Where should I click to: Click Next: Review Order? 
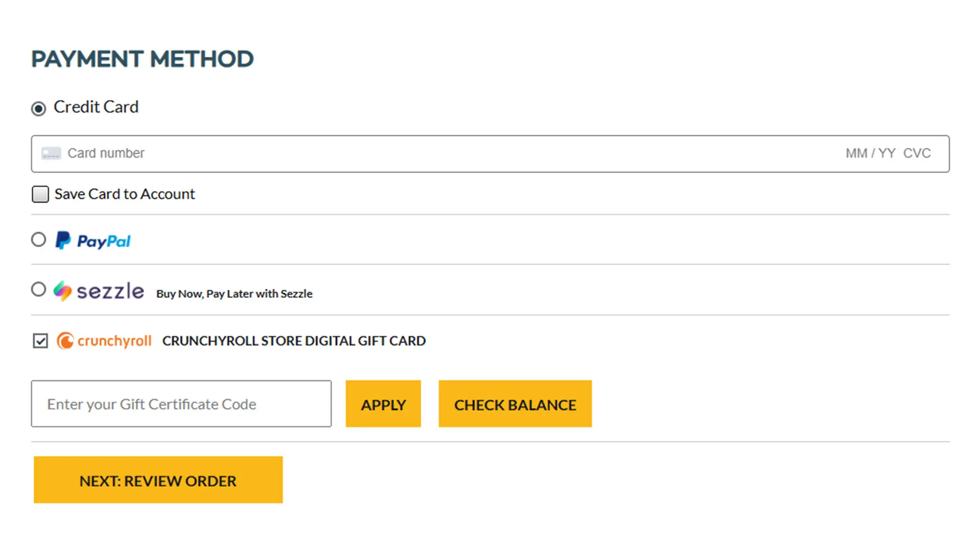click(x=158, y=480)
